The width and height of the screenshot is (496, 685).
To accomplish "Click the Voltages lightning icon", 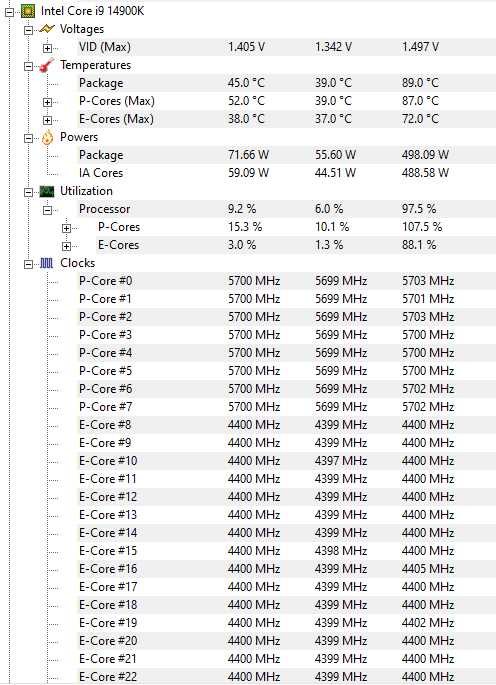I will point(47,29).
